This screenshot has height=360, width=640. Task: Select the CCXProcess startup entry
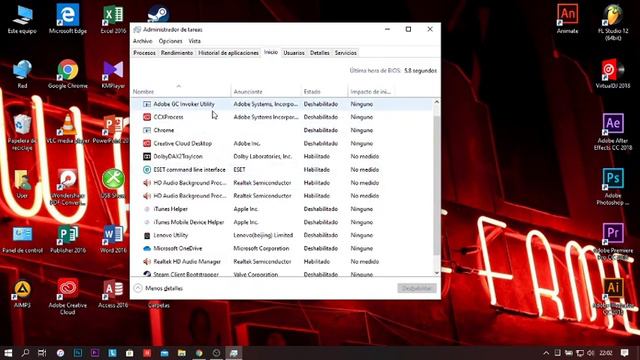click(x=282, y=117)
